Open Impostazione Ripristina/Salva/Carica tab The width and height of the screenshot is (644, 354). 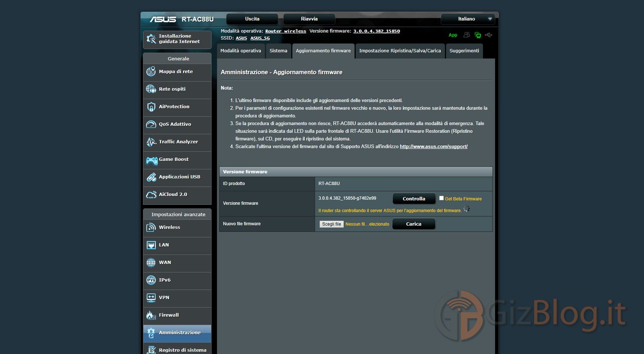pyautogui.click(x=400, y=51)
